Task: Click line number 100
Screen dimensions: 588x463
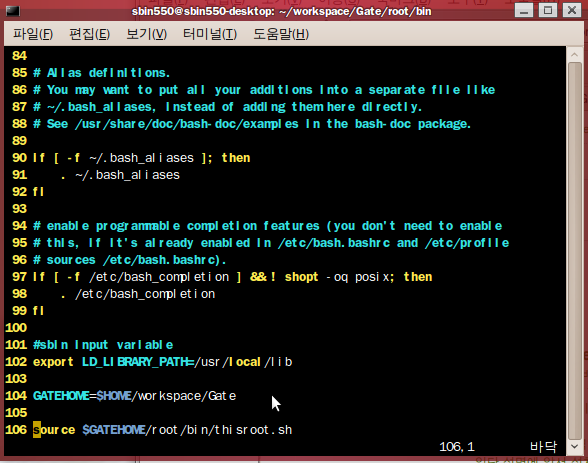Action: point(16,328)
